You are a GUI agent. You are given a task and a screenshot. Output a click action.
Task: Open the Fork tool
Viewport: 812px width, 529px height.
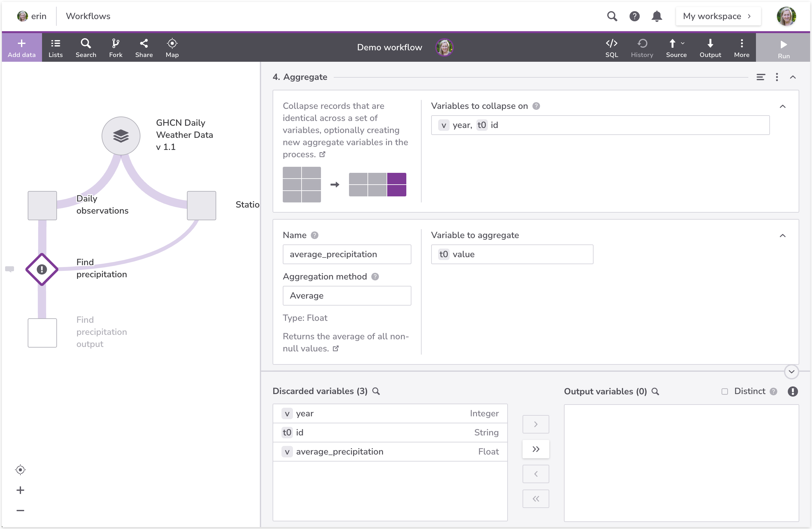115,47
